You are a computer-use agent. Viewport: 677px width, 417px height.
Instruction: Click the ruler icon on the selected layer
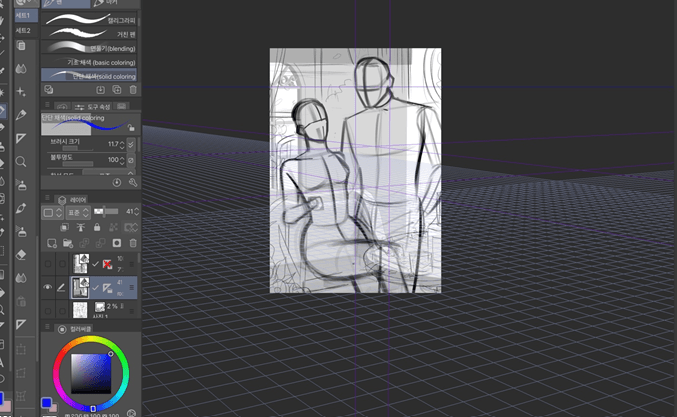tap(108, 287)
